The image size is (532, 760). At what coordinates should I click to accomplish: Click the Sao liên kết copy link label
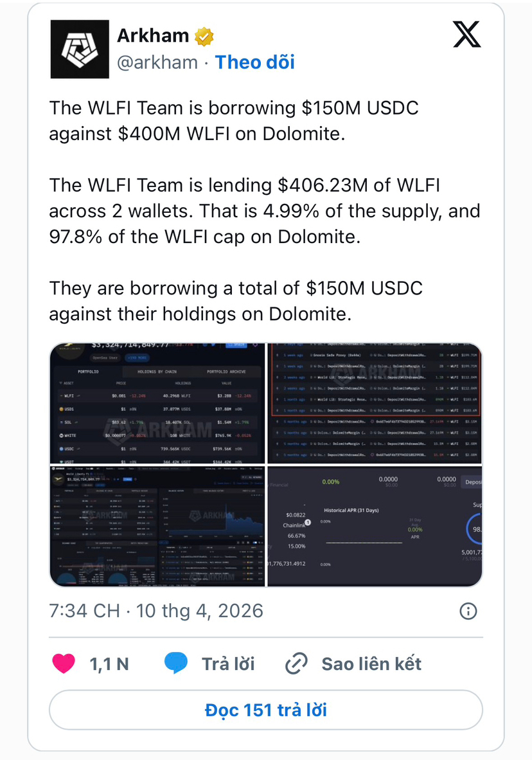click(x=371, y=664)
